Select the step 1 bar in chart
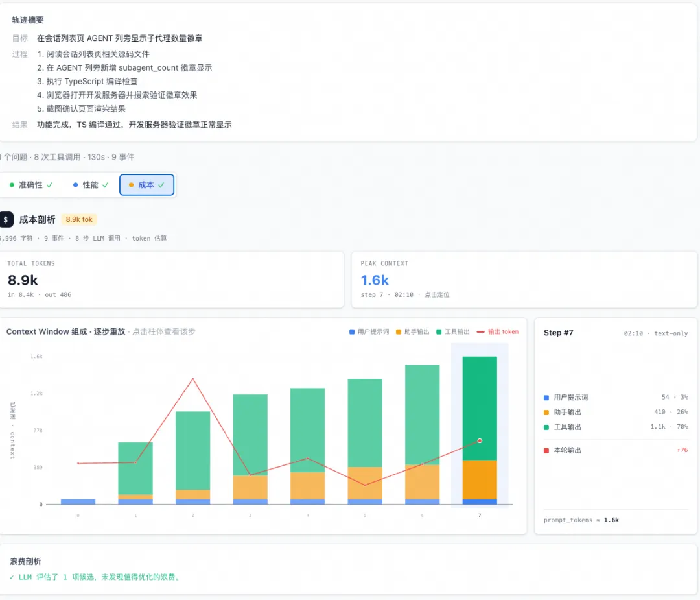Screen dimensions: 700x600 pos(135,473)
